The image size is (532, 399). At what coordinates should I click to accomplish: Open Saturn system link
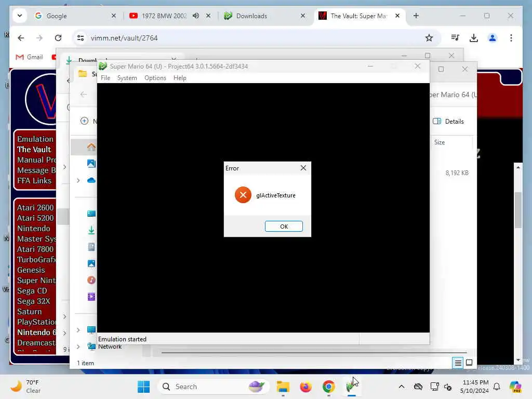pos(30,312)
